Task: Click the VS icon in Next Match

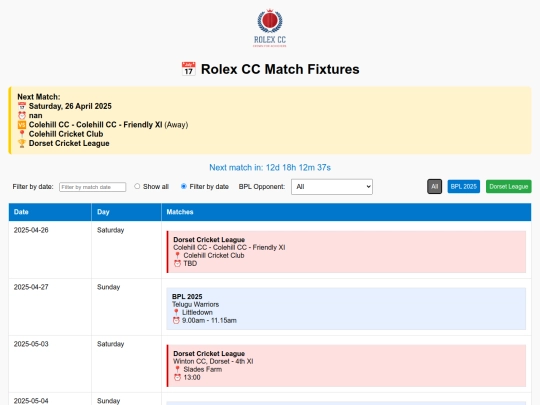Action: point(22,125)
